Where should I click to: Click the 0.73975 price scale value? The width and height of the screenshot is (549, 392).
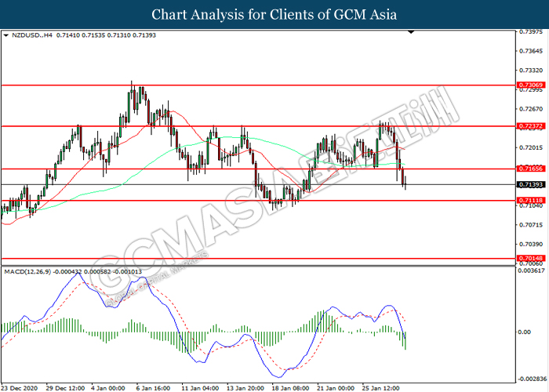[x=530, y=32]
